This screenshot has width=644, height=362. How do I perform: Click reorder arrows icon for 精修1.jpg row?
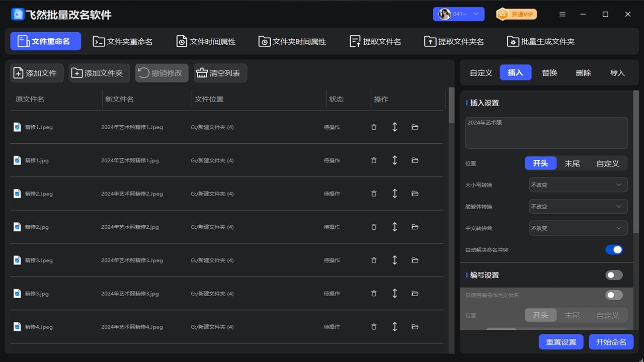coord(394,160)
